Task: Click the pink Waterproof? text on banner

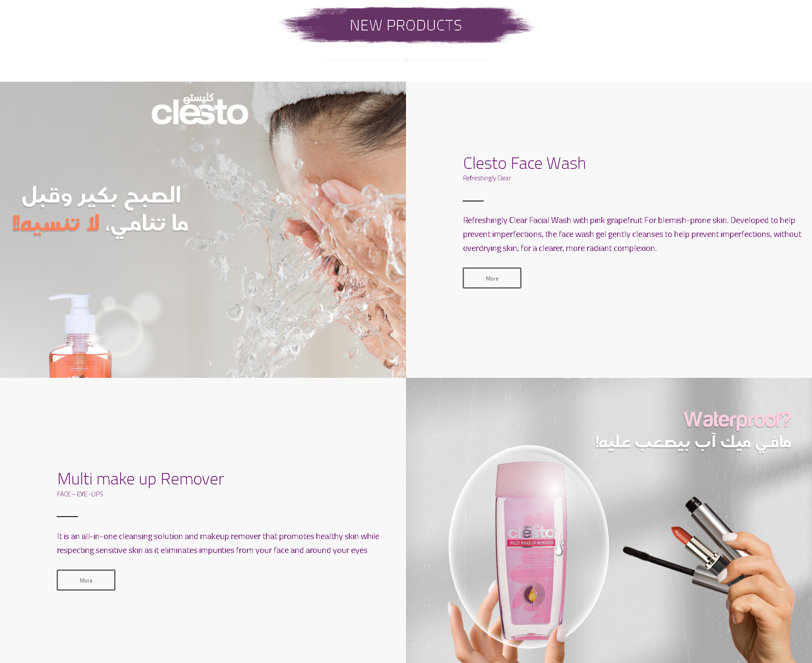Action: click(737, 419)
